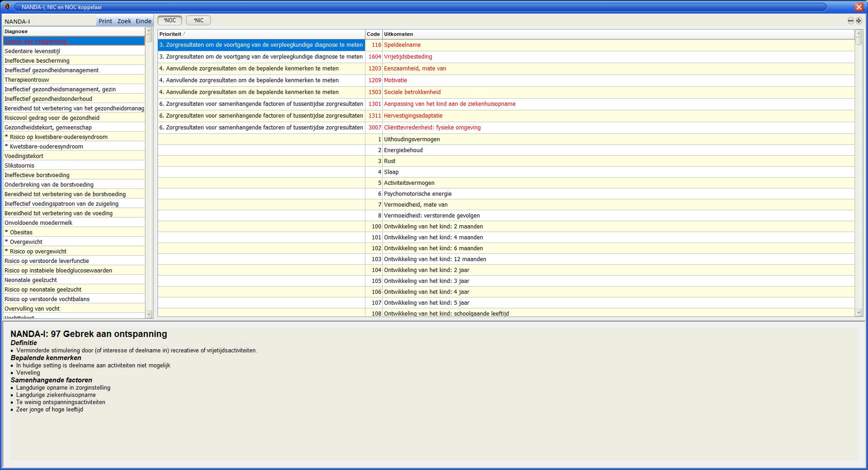The height and width of the screenshot is (470, 868).
Task: Select the Vrijetijdsbesteding outcome row
Action: pos(408,57)
